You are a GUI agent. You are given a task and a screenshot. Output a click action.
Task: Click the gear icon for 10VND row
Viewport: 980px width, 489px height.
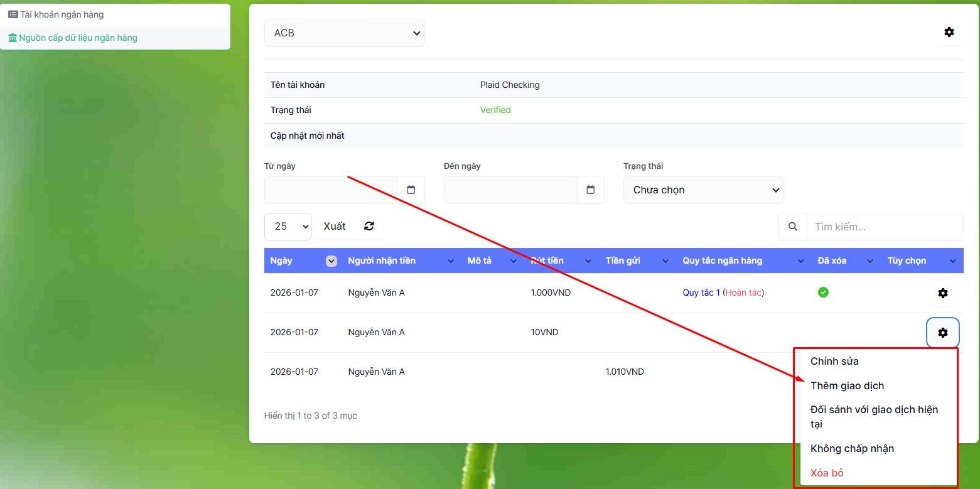(942, 333)
